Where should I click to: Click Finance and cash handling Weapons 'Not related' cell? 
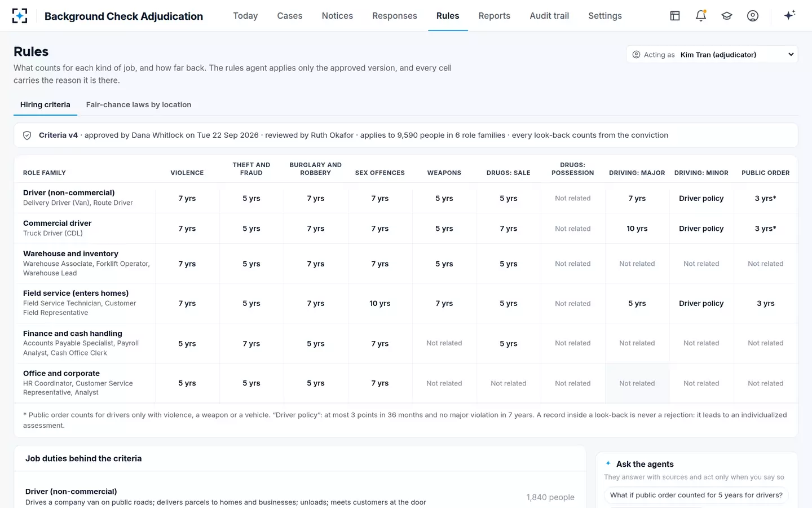(444, 343)
